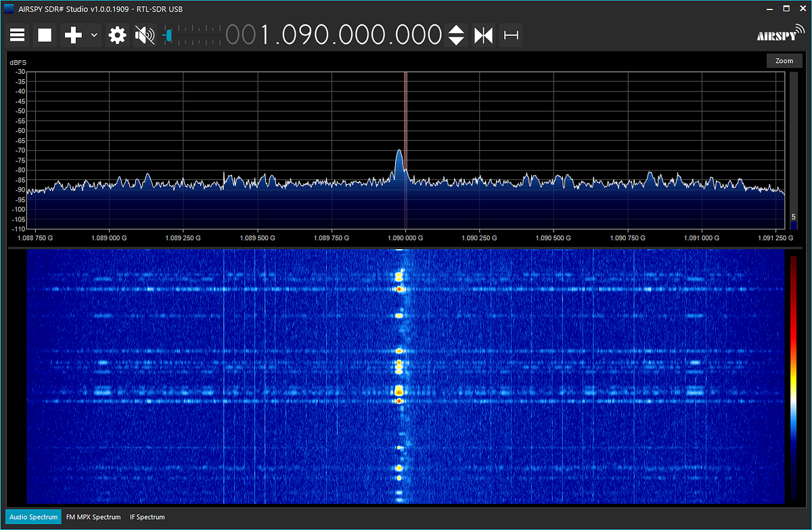Click the SDR# application icon in the titlebar
812x530 pixels.
(8, 8)
